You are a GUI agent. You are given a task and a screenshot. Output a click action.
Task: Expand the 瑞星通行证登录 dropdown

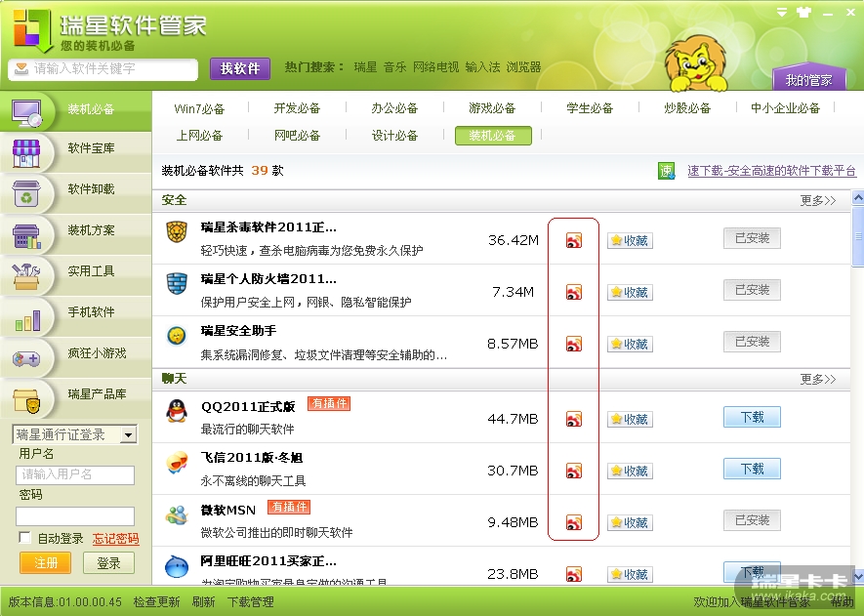coord(129,434)
